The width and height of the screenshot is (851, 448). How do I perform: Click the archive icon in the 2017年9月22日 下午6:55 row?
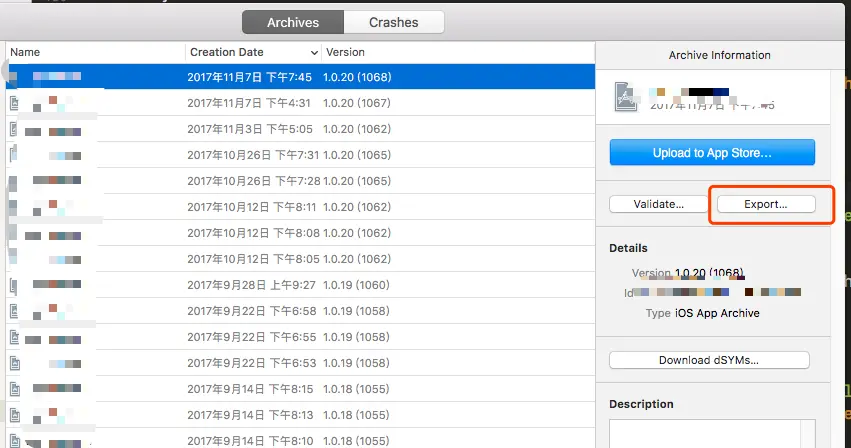click(15, 337)
